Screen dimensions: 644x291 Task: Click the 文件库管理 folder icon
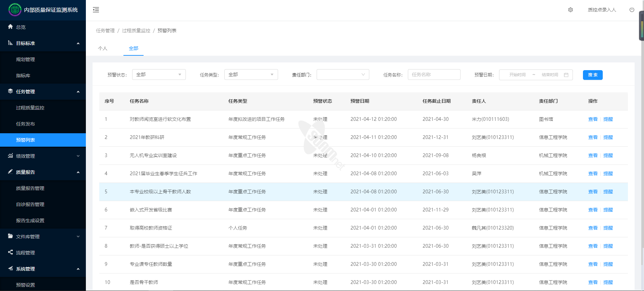pos(10,236)
